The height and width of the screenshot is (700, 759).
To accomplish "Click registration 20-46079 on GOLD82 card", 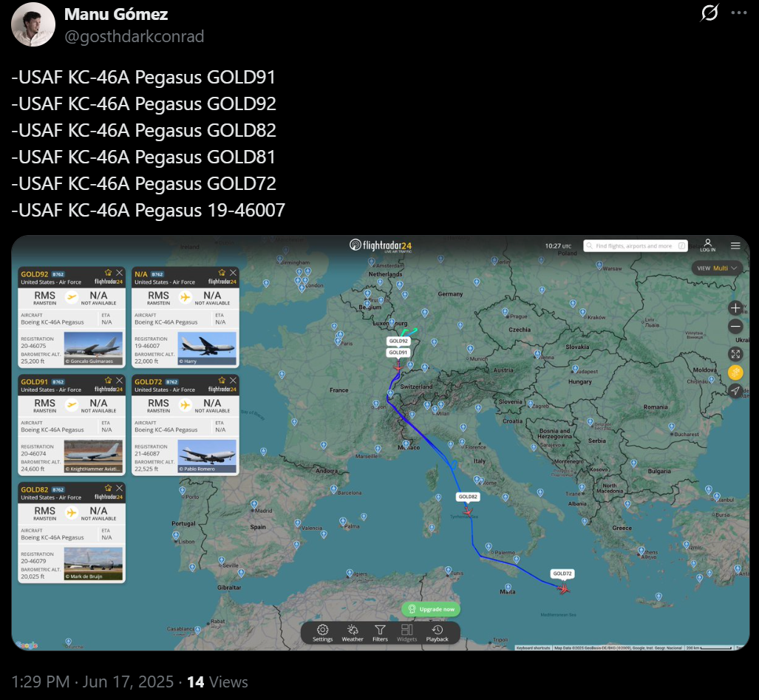I will pos(33,561).
